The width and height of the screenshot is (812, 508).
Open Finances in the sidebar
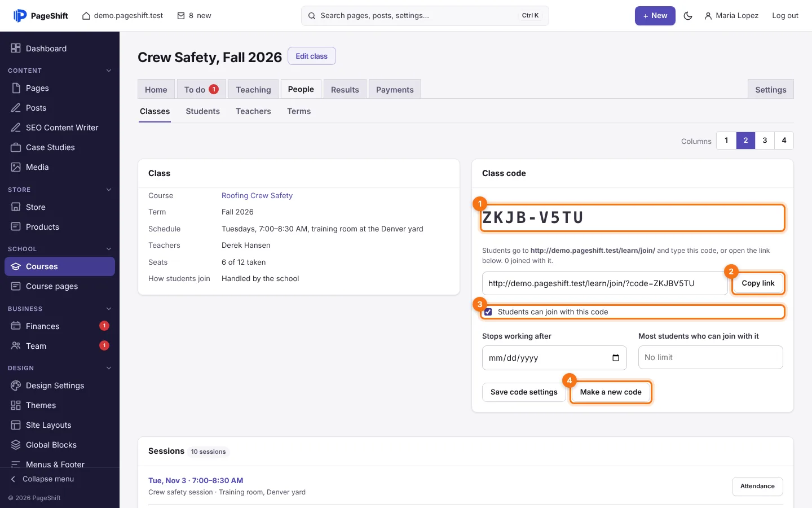coord(60,326)
